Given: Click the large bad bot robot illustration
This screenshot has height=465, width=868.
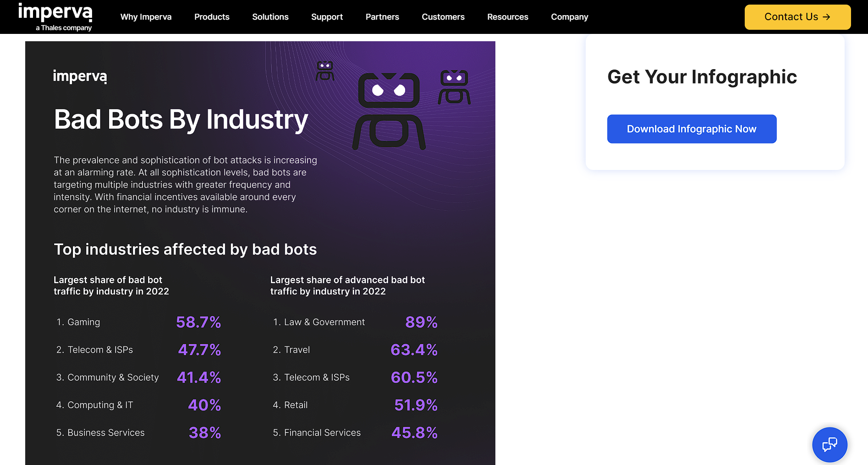Looking at the screenshot, I should (389, 111).
